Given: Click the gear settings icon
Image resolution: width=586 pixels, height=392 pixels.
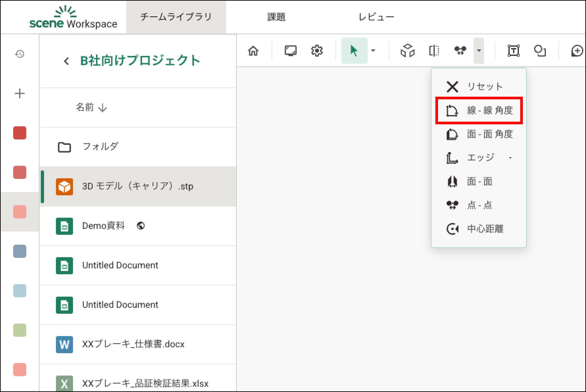Looking at the screenshot, I should coord(317,51).
